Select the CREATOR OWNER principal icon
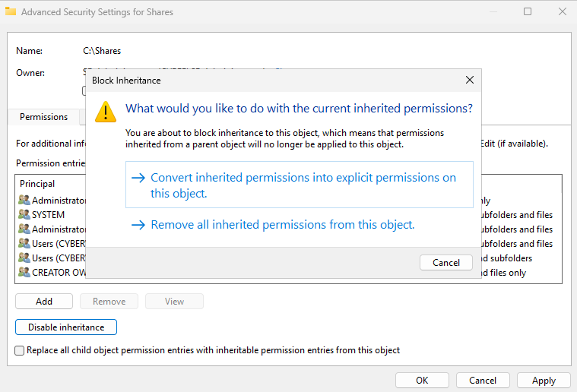Screen dimensions: 577x392 point(24,273)
